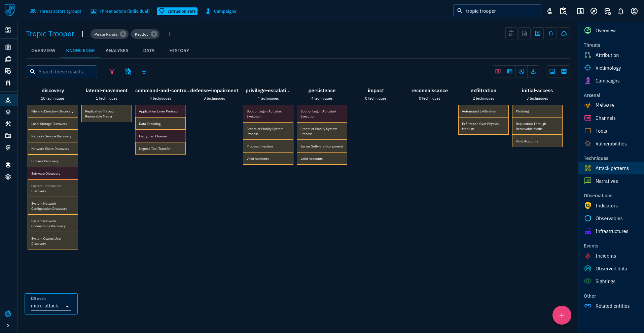This screenshot has width=644, height=333.
Task: Click the pink floating add button
Action: (562, 315)
